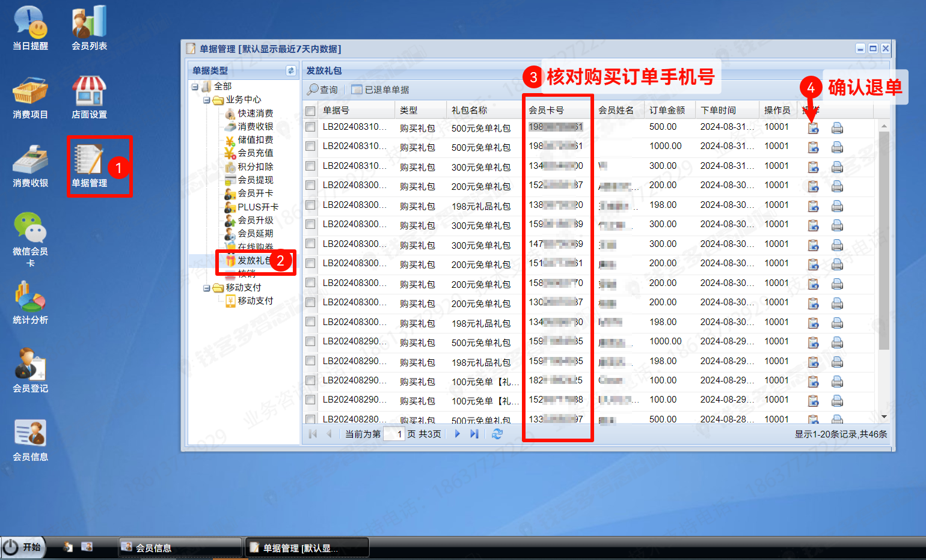The height and width of the screenshot is (560, 926).
Task: Click the current page number input field
Action: (x=393, y=434)
